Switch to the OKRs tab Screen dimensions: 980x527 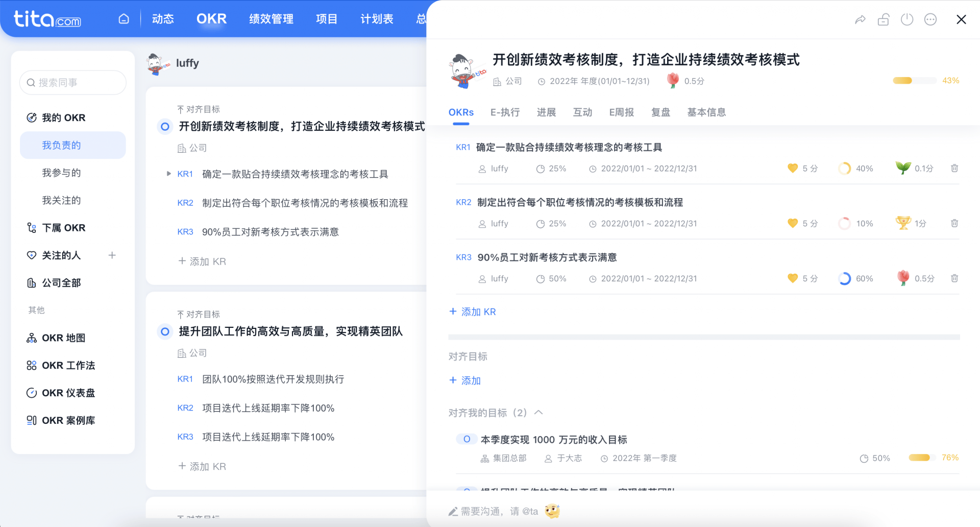tap(461, 112)
